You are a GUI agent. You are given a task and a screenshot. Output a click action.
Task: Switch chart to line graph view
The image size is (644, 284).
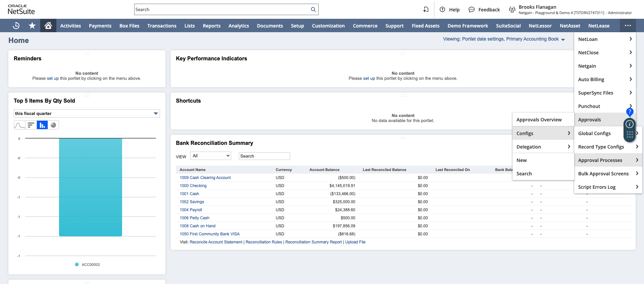pos(19,125)
